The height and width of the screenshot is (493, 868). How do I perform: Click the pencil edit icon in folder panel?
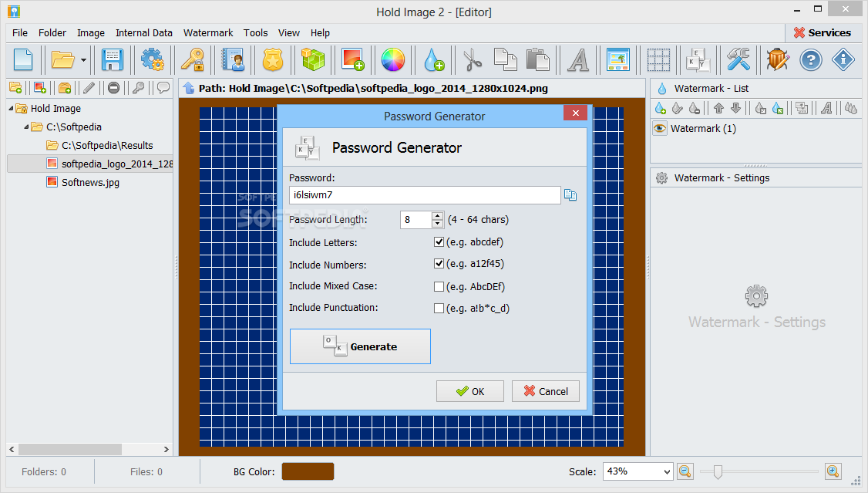tap(89, 87)
